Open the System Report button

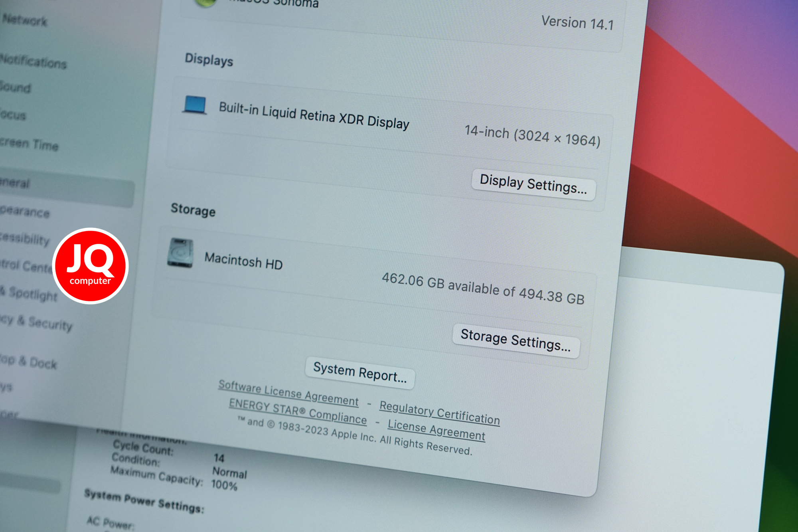coord(360,372)
